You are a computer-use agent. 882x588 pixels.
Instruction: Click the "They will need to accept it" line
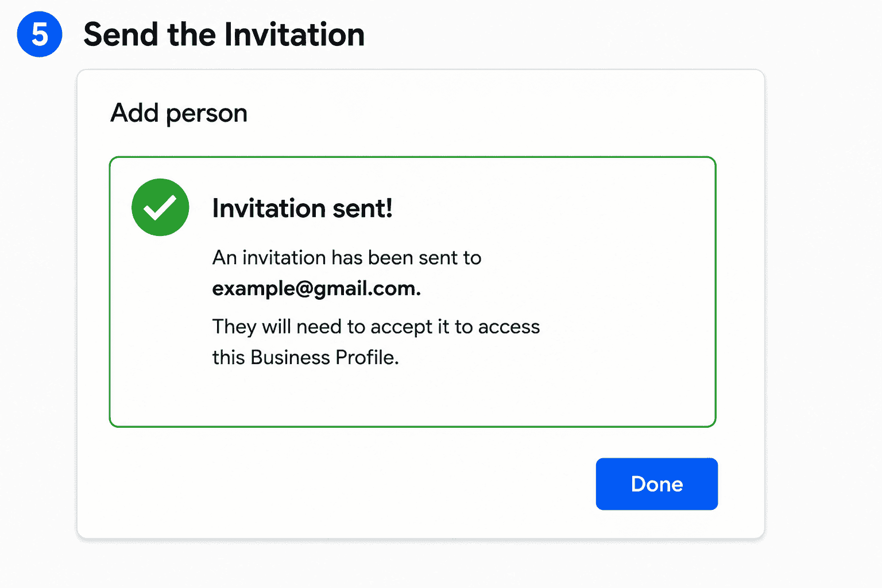[x=376, y=327]
